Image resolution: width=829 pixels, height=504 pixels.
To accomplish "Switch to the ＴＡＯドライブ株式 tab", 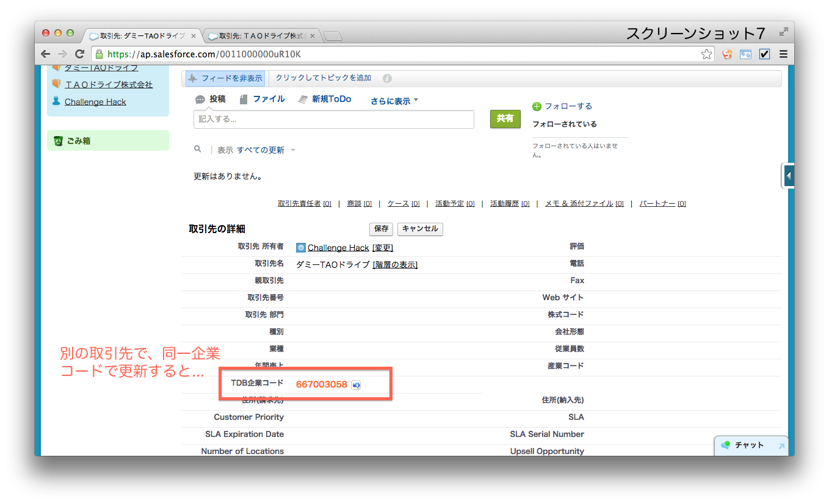I will coord(262,36).
